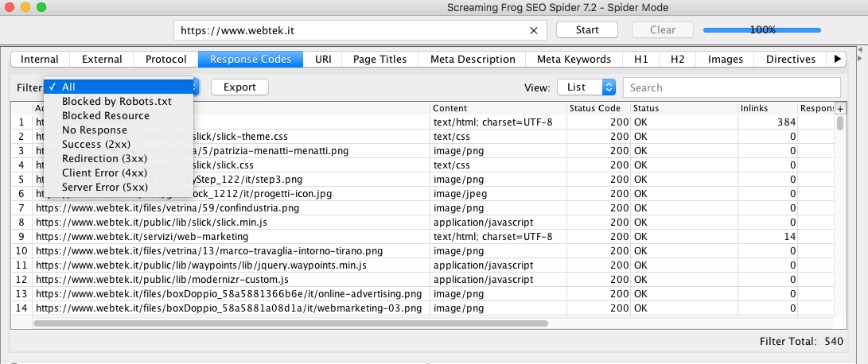Filter by Success (2xx)

tap(119, 145)
